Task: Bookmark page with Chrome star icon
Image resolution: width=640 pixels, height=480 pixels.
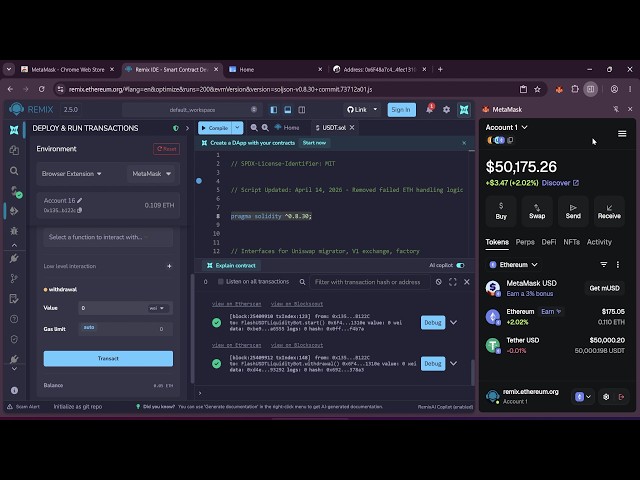Action: click(x=538, y=89)
